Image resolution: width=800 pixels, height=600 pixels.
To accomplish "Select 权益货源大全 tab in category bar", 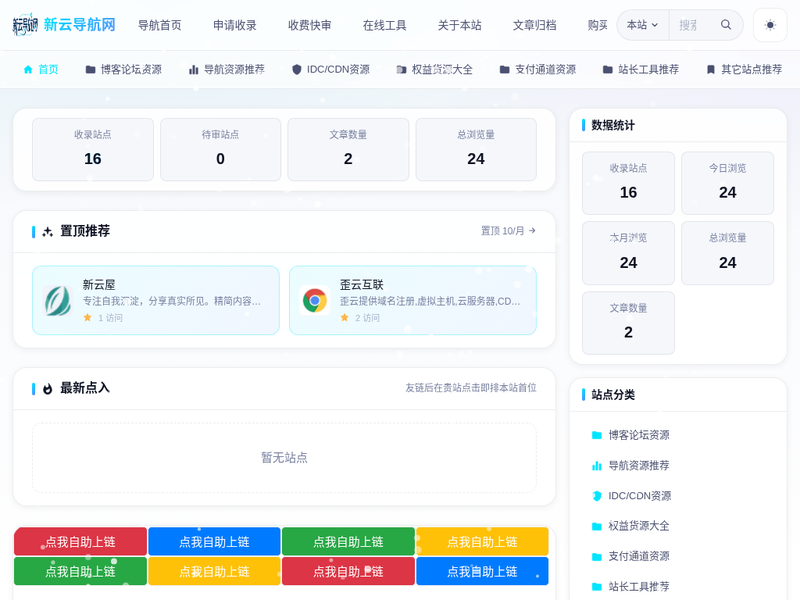I will (434, 69).
